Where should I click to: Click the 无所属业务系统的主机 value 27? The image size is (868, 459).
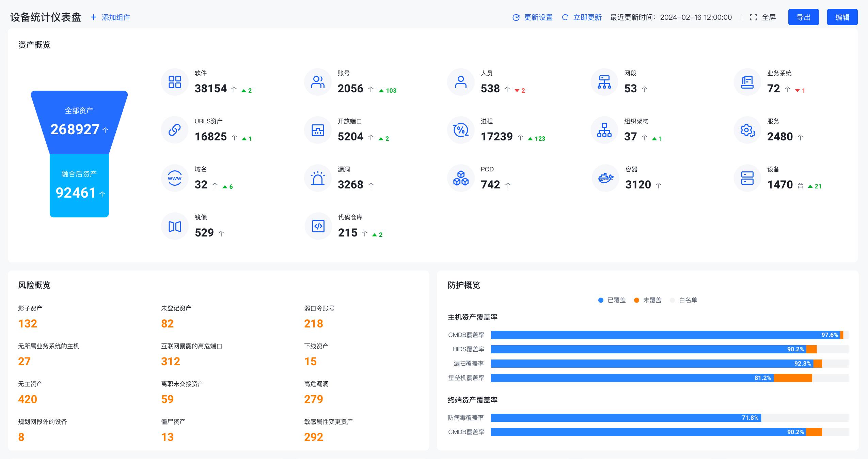click(x=24, y=362)
